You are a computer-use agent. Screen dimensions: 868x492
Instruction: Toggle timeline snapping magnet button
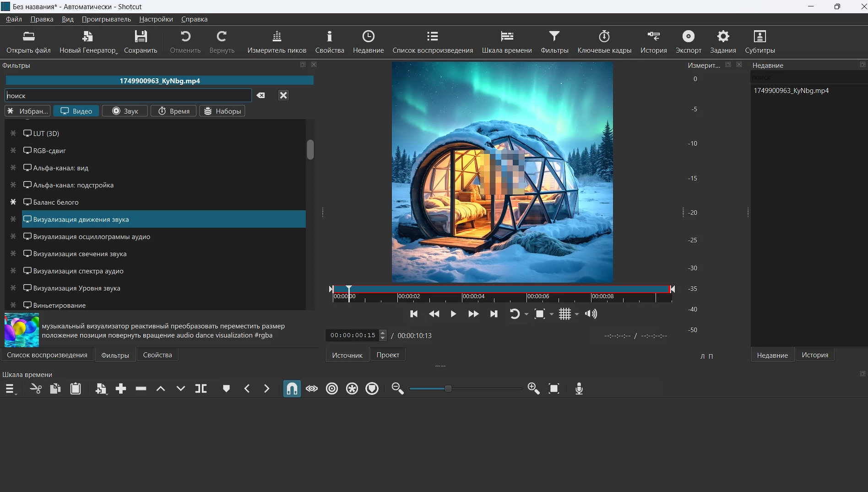tap(292, 389)
